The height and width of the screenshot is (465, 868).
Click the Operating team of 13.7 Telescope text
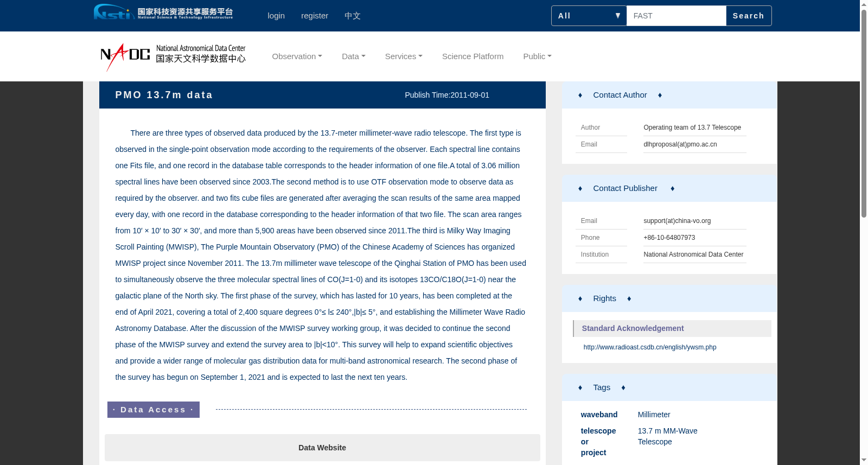point(692,128)
